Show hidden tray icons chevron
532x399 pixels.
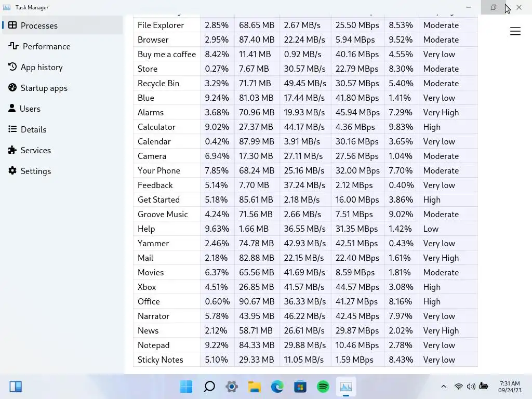tap(444, 387)
